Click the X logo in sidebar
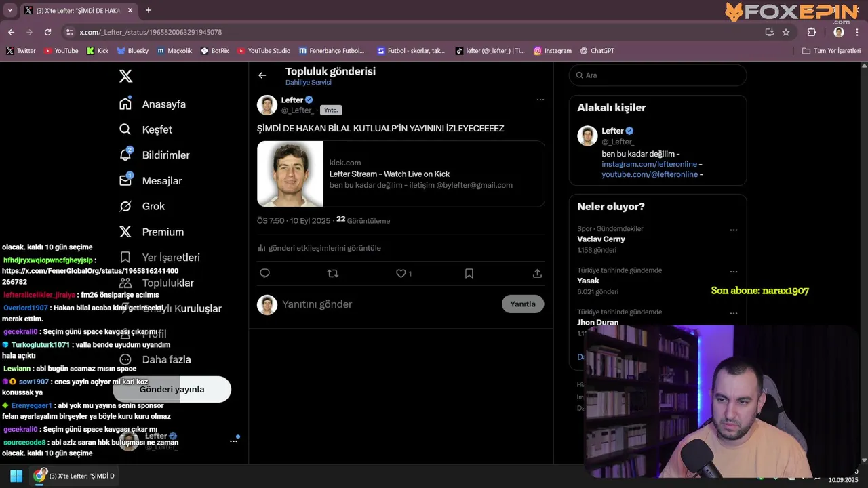Image resolution: width=868 pixels, height=488 pixels. (x=125, y=76)
